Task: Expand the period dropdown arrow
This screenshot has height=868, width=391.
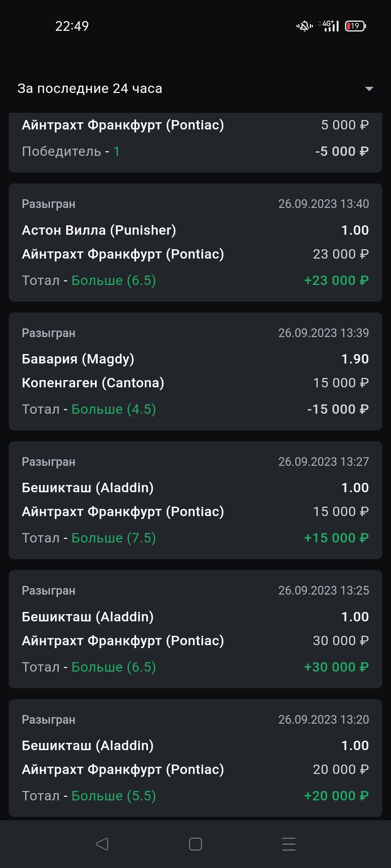Action: (x=369, y=89)
